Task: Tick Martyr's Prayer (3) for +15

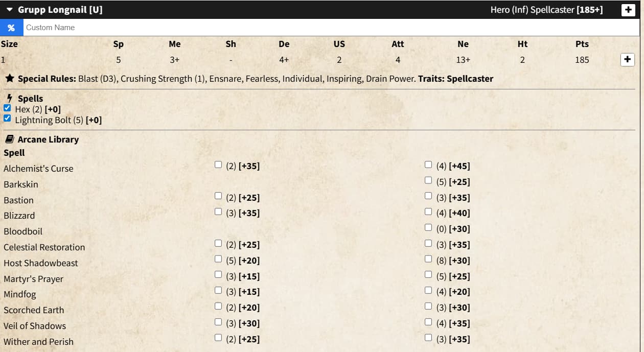Action: point(218,275)
